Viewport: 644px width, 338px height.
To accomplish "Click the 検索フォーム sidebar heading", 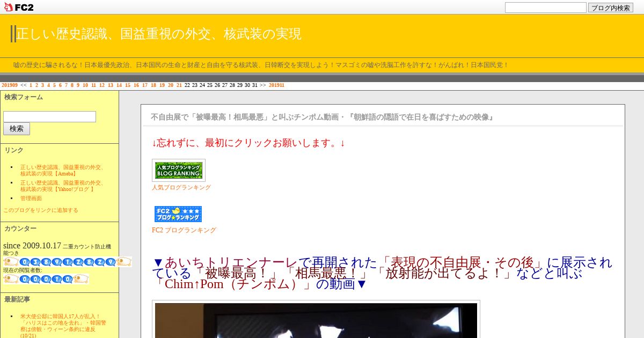I will tap(24, 97).
